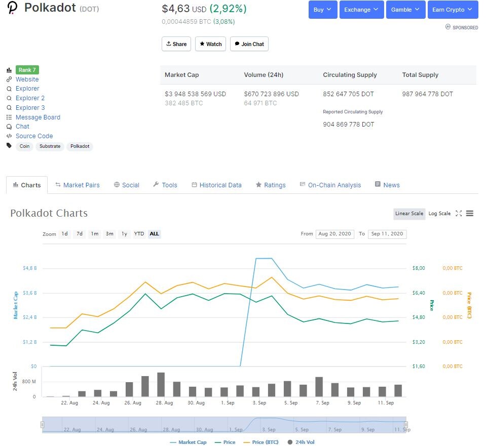Select the Coin tag

(24, 146)
